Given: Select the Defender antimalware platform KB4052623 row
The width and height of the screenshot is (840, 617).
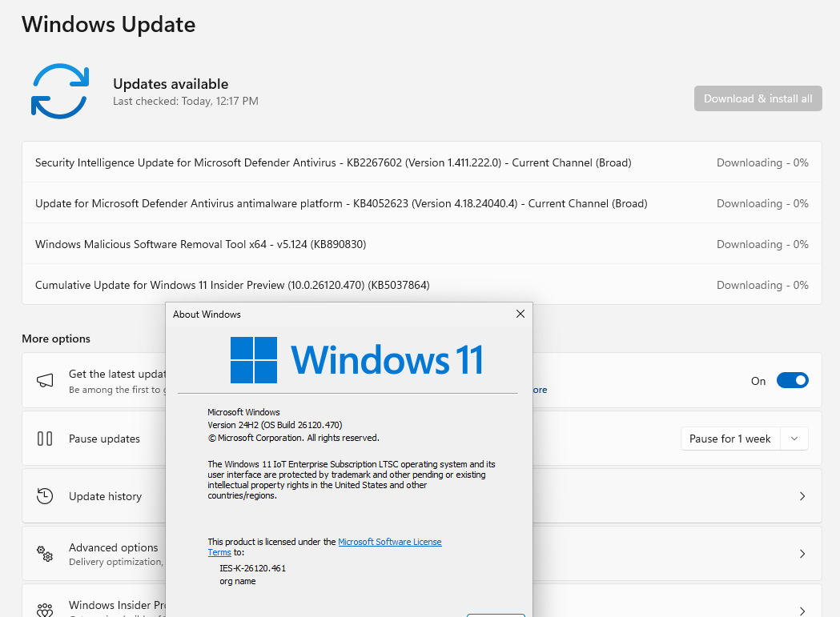Looking at the screenshot, I should tap(422, 203).
